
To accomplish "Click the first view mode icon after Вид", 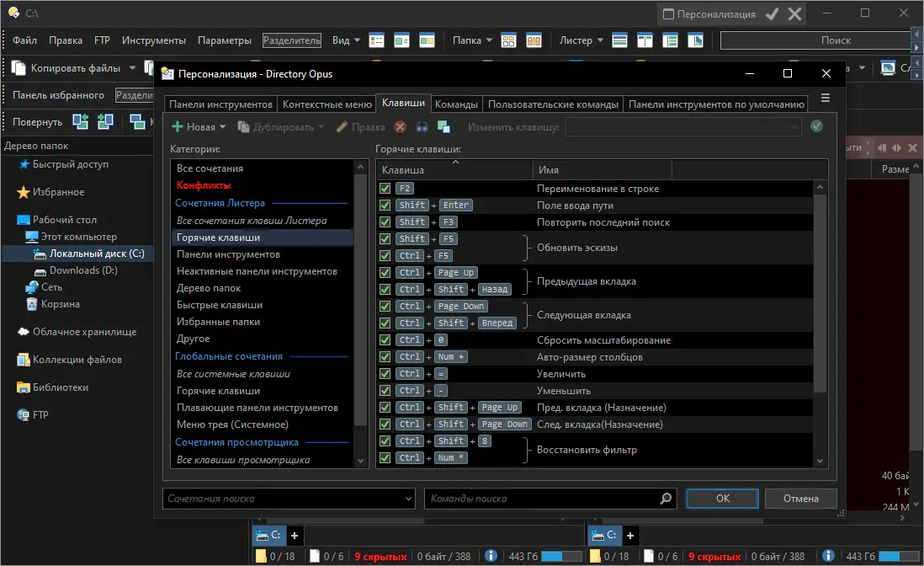I will 376,40.
